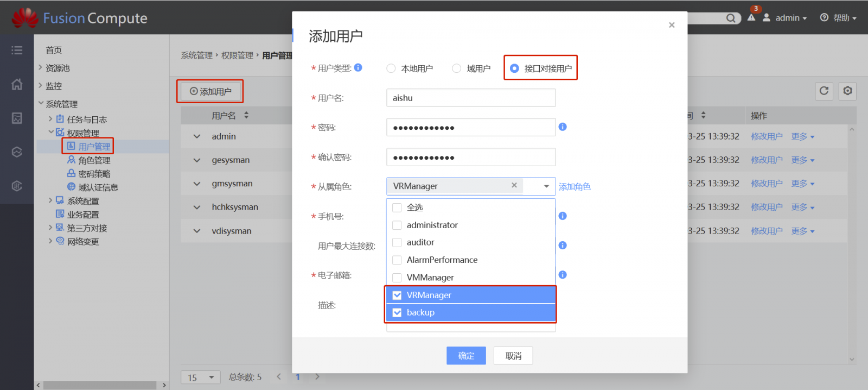Click the 添加角色 link
This screenshot has width=868, height=390.
tap(575, 186)
